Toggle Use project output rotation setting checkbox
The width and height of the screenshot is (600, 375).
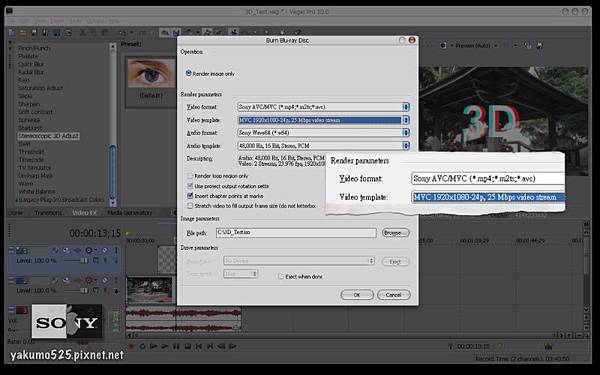(x=190, y=186)
